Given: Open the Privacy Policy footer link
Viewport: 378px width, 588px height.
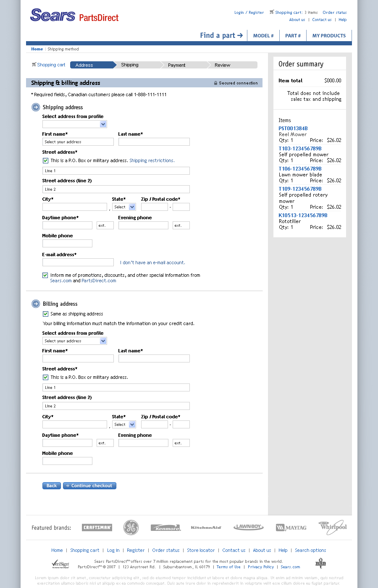Looking at the screenshot, I should click(261, 567).
